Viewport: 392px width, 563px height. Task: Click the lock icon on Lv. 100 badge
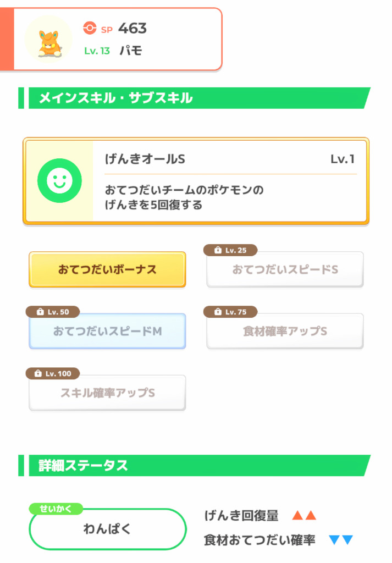pos(38,373)
